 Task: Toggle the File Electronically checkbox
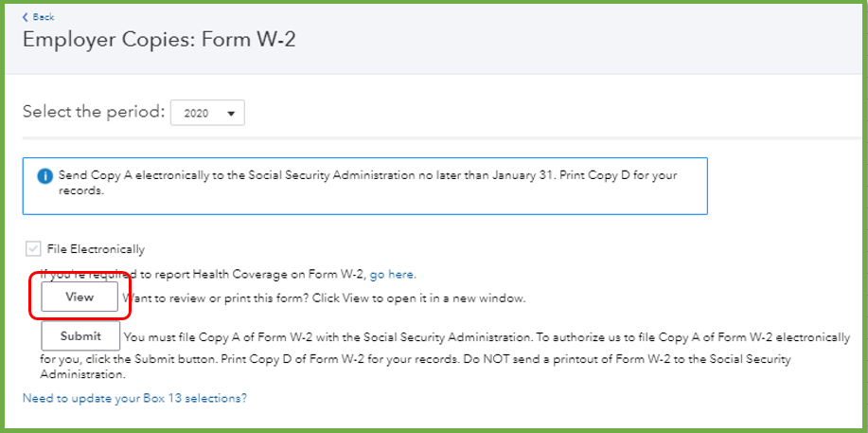tap(33, 249)
